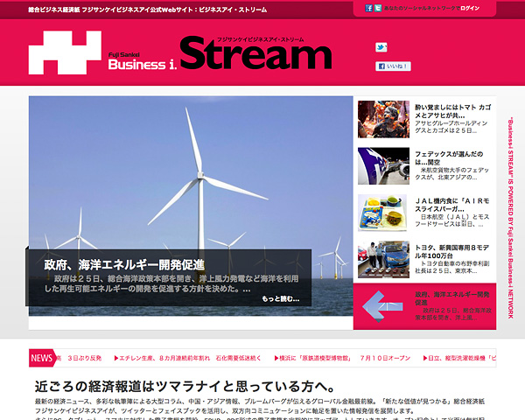Click heading 近ごろの経済報道はツマラナイと思っている方へ。

coord(185,386)
